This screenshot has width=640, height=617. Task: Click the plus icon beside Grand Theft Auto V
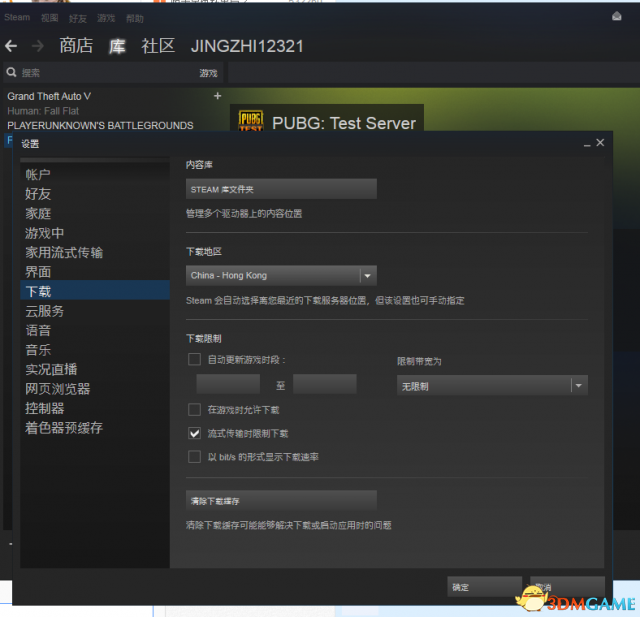point(218,96)
